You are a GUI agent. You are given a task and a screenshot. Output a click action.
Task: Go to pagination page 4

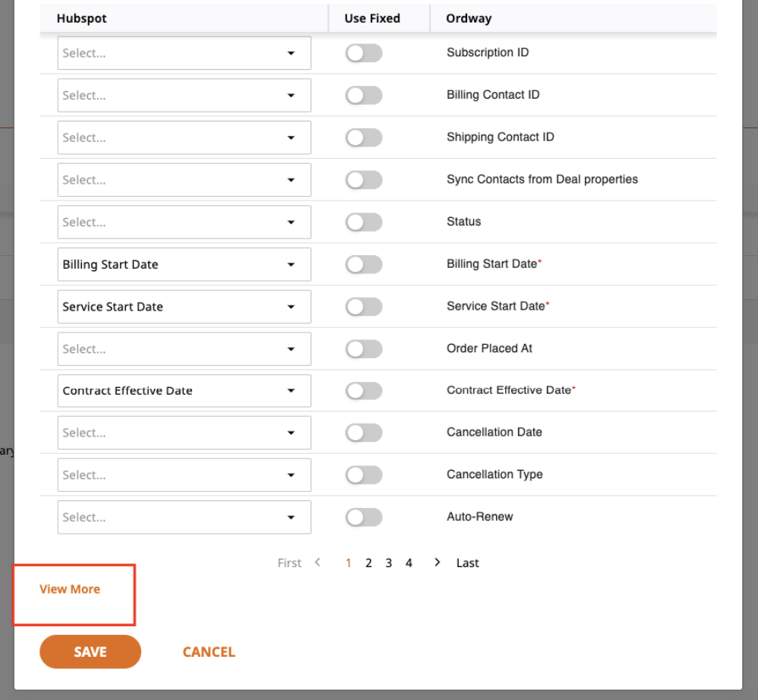click(x=409, y=563)
